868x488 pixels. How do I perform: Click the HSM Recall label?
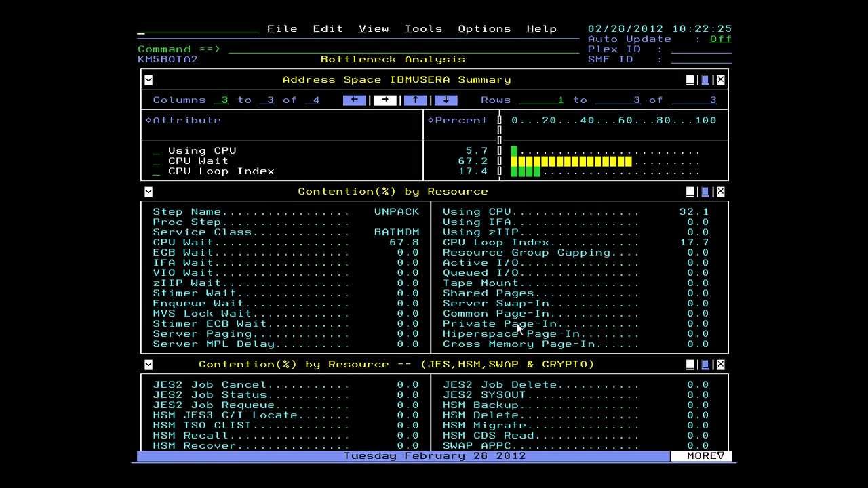click(191, 435)
